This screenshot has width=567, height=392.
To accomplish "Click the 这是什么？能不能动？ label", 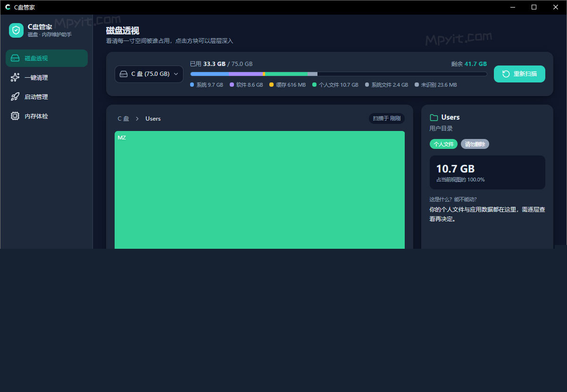I will (453, 199).
